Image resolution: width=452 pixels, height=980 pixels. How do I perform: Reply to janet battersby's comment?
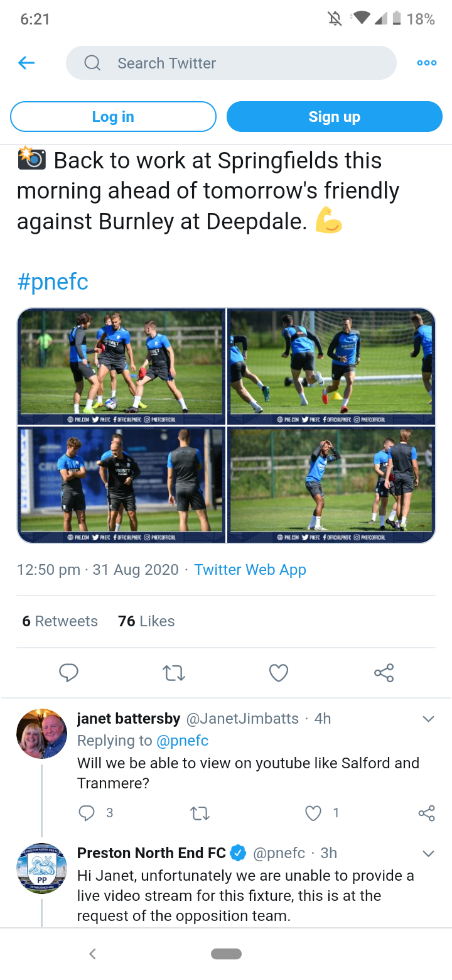point(86,813)
